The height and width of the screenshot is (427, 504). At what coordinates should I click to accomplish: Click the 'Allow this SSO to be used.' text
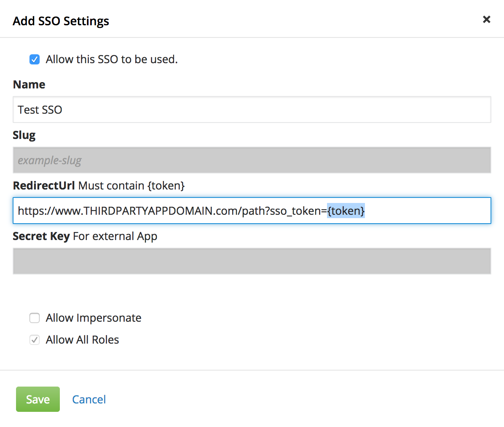(112, 59)
